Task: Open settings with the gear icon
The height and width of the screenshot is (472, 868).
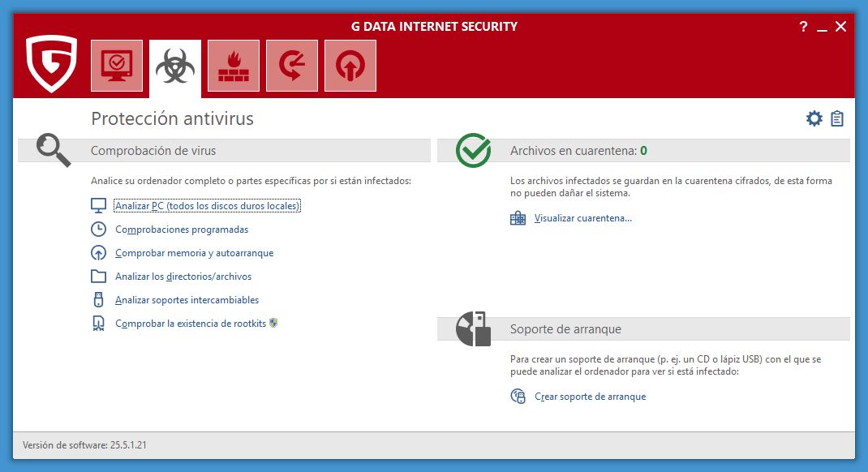Action: pos(814,118)
